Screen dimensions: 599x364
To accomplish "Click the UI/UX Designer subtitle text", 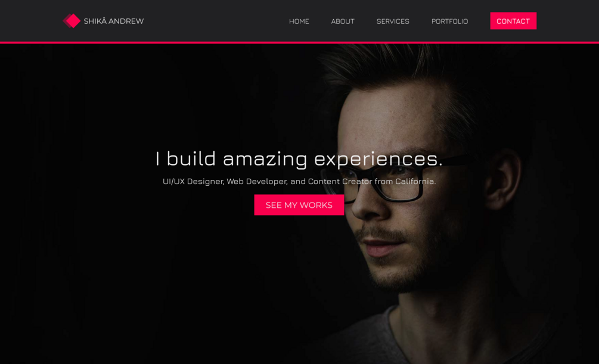I will tap(299, 182).
